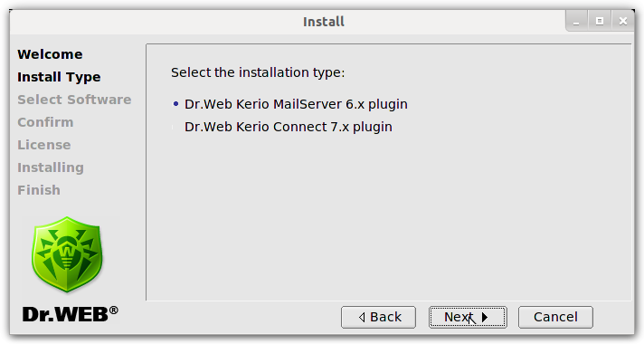Screen dimensions: 644x344
Task: Close the Install window with X
Action: 623,21
